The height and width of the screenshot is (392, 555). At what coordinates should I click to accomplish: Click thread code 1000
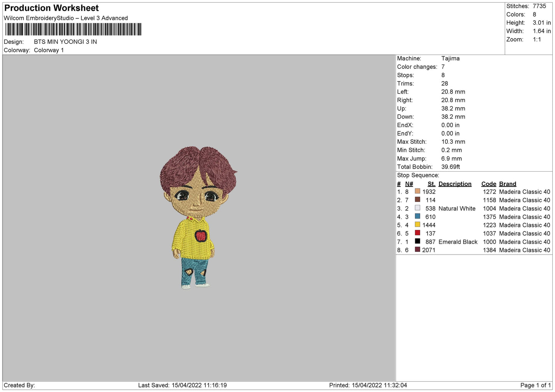coord(489,242)
